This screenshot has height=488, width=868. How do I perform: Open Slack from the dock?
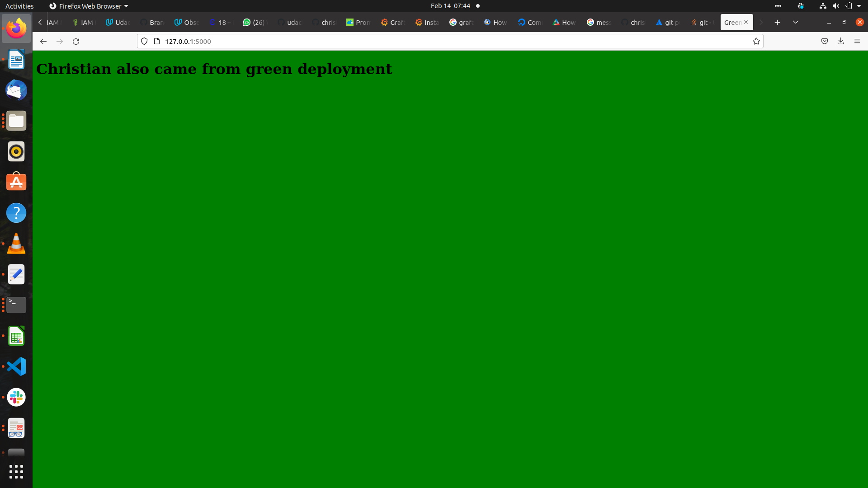coord(16,397)
